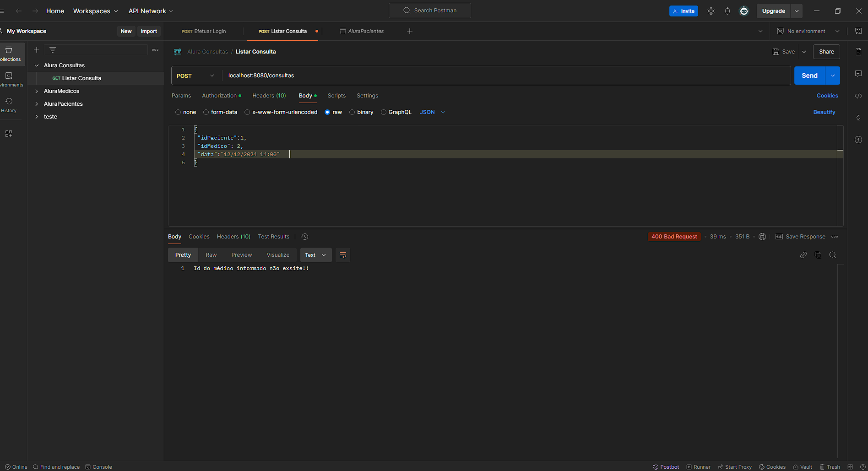Switch to the AluraPacientes tab

[362, 31]
